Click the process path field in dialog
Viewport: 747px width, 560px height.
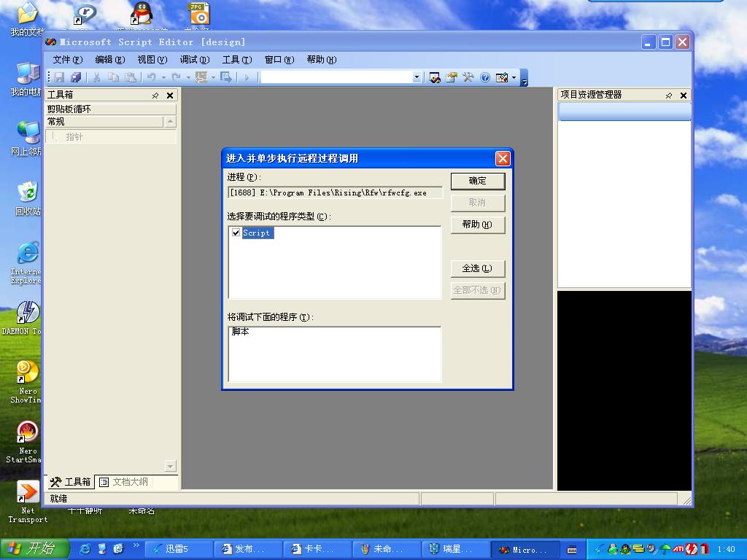pyautogui.click(x=336, y=192)
